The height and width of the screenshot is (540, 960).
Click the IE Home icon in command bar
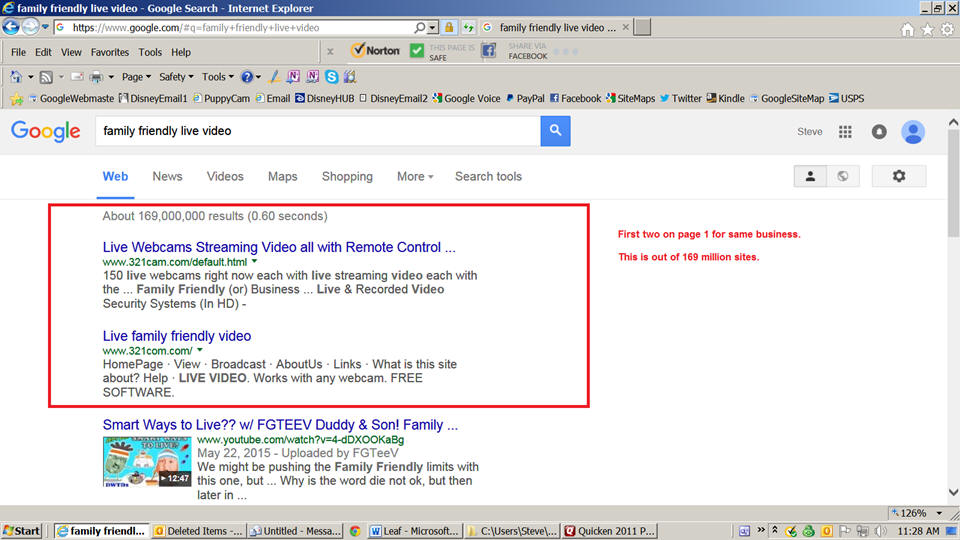[16, 77]
